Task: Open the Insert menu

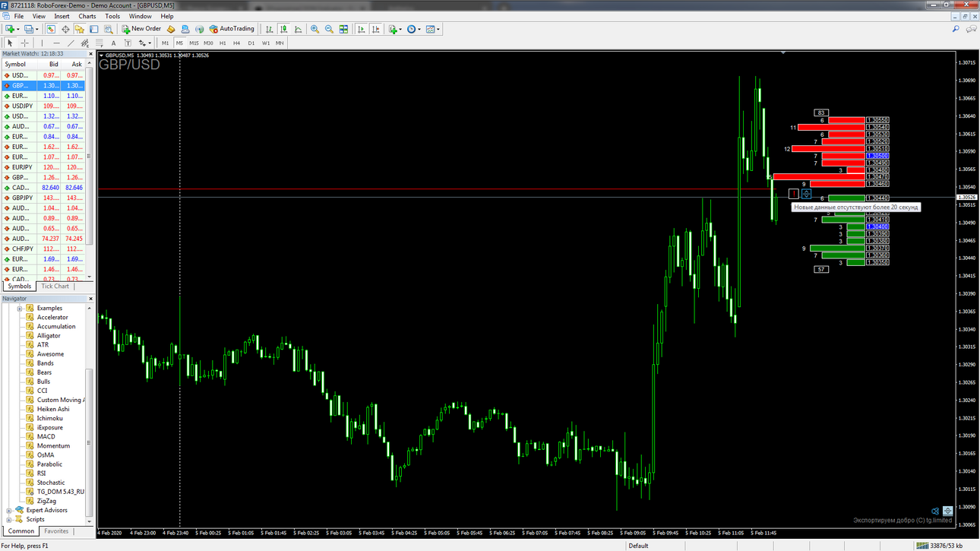Action: (x=62, y=16)
